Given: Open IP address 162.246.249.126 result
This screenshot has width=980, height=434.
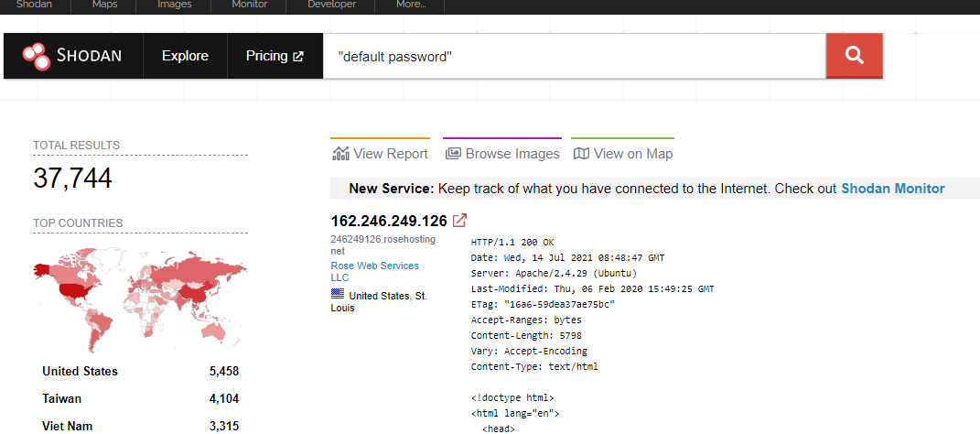Looking at the screenshot, I should (x=388, y=221).
